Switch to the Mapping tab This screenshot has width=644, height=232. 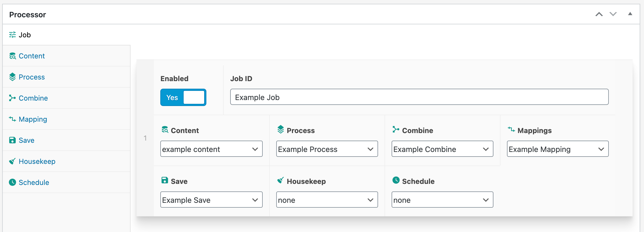[66, 119]
